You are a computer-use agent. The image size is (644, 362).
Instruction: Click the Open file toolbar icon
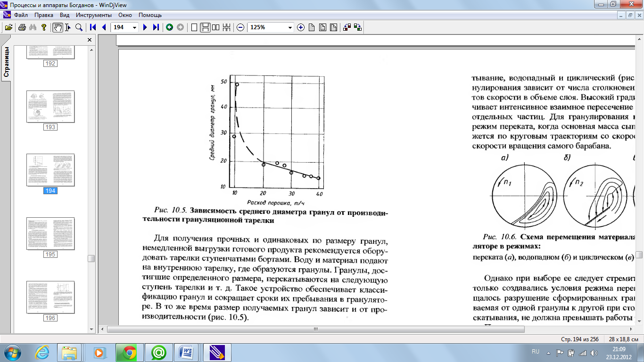pyautogui.click(x=8, y=27)
